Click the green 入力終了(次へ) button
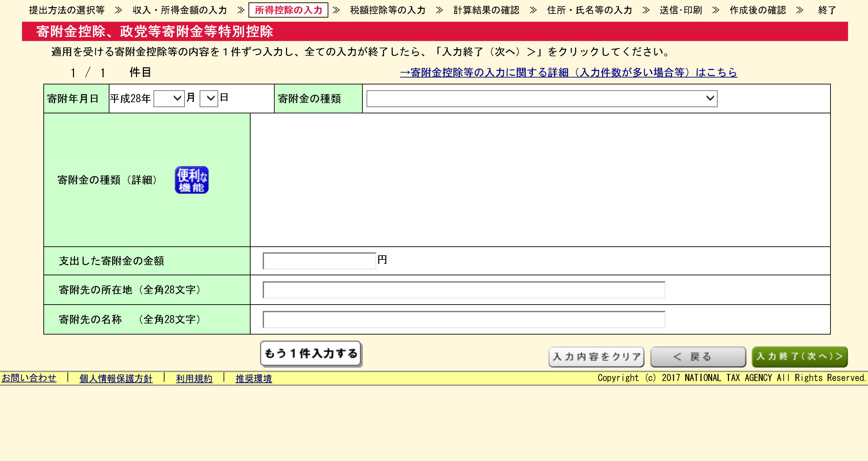Viewport: 868px width, 461px height. coord(800,357)
